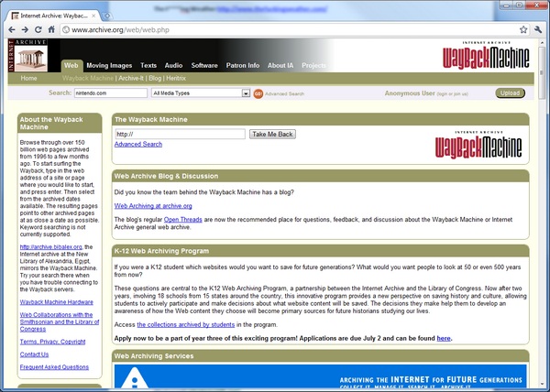Bookmark this page with the star icon
The width and height of the screenshot is (550, 392).
pyautogui.click(x=523, y=30)
